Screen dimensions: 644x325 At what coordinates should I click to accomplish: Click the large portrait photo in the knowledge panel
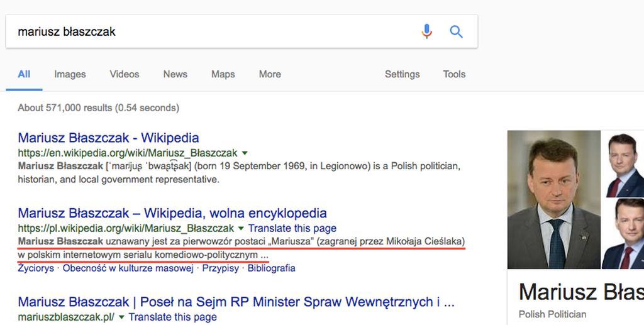553,199
